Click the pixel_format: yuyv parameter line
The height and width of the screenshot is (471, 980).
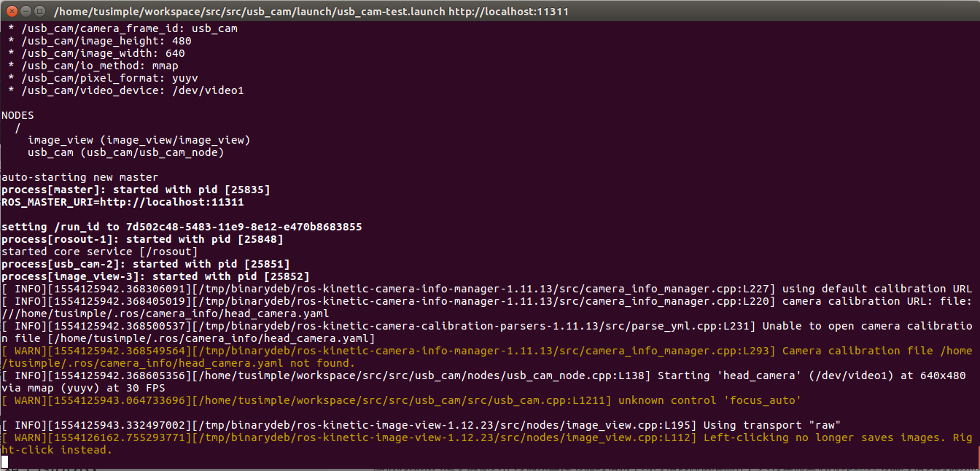pyautogui.click(x=103, y=78)
